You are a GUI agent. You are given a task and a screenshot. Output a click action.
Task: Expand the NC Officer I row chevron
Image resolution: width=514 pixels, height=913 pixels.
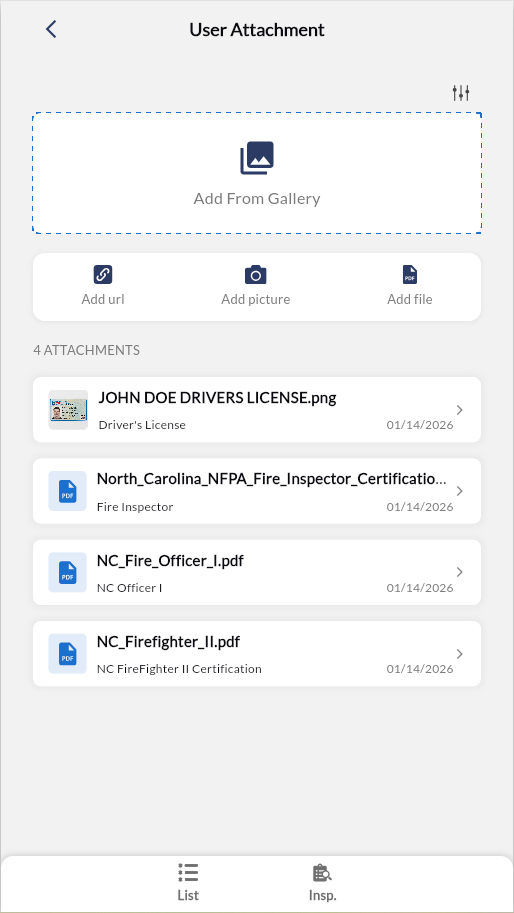click(x=460, y=572)
